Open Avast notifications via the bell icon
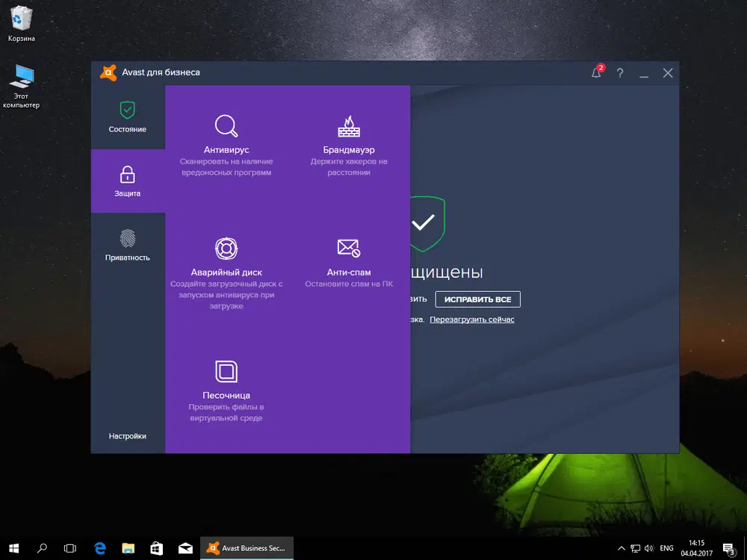This screenshot has width=747, height=560. point(595,72)
